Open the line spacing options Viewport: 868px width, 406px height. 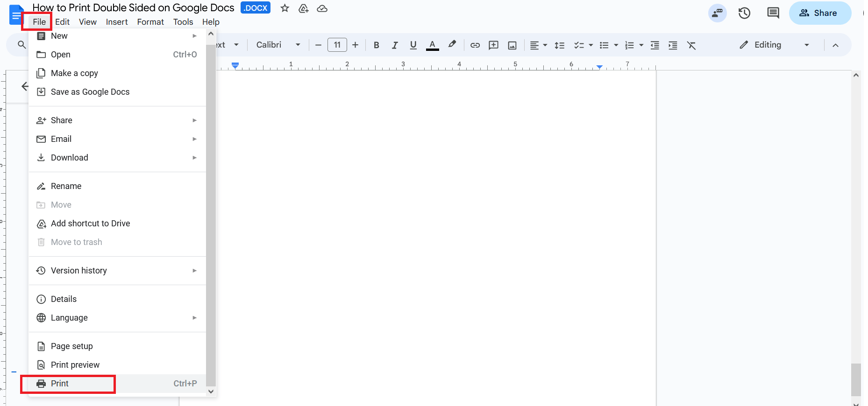560,45
